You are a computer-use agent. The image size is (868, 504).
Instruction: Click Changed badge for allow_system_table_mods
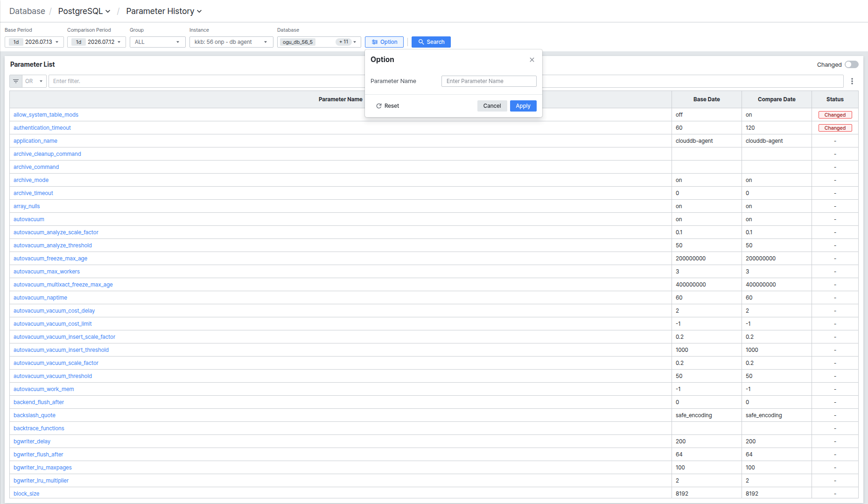835,115
